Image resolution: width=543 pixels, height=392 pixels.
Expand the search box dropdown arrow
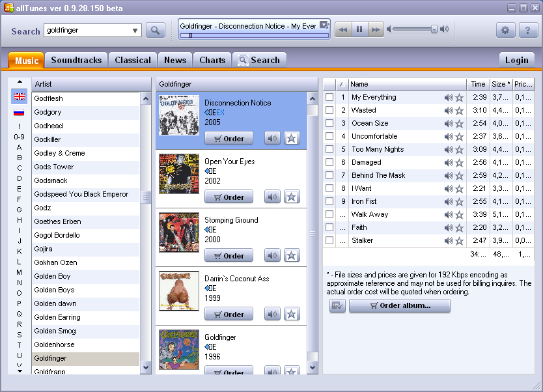point(135,31)
